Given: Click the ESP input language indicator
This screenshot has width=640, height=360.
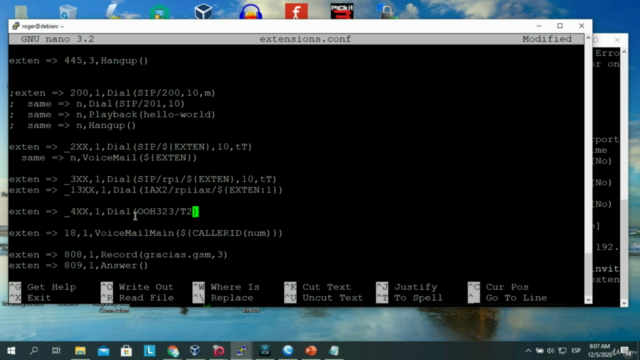Looking at the screenshot, I should (576, 351).
